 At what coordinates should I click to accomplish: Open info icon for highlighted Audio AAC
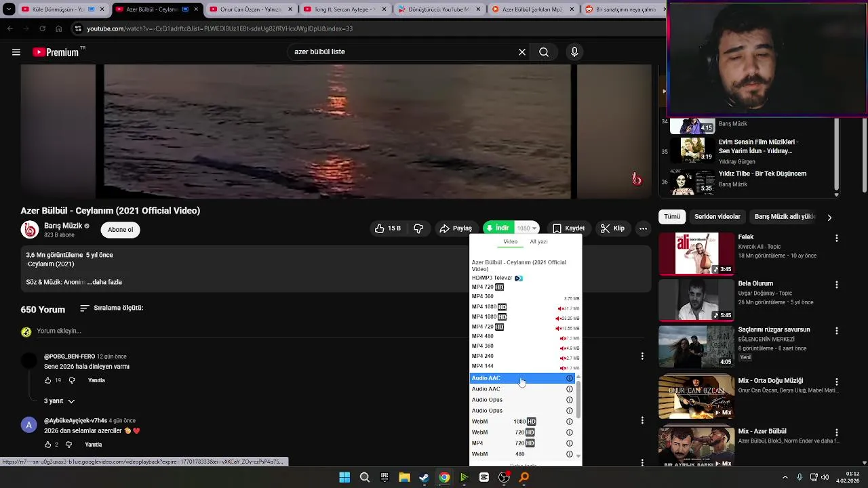point(570,378)
